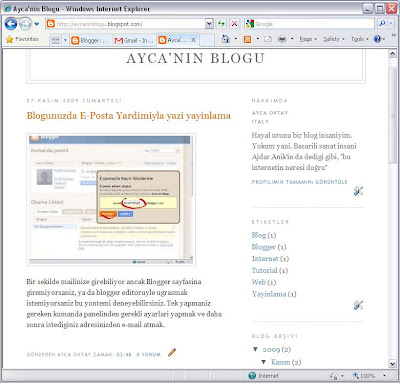Click the RSS feeds icon
The height and width of the screenshot is (384, 400).
pyautogui.click(x=247, y=39)
